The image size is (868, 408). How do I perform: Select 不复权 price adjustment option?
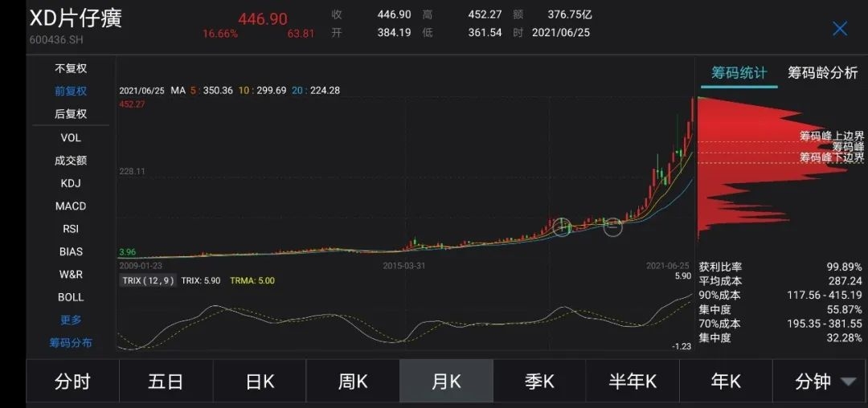tap(71, 69)
